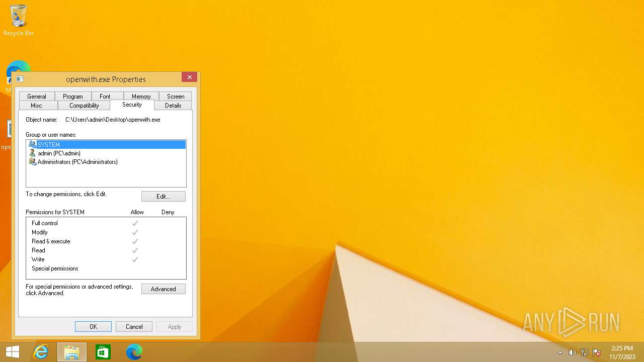
Task: Click Full control Allow checkmark
Action: [x=135, y=223]
